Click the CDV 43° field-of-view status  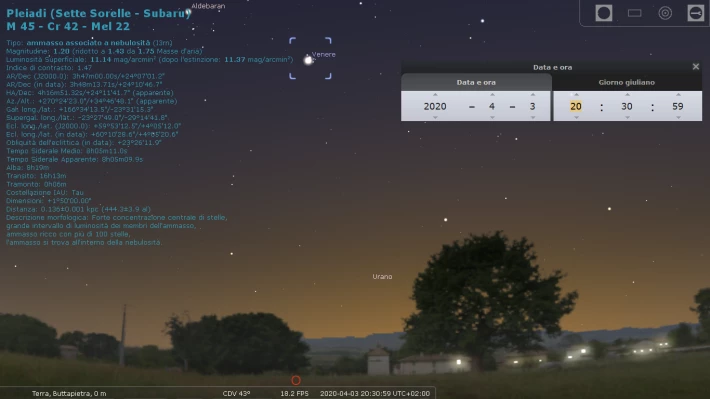[236, 394]
